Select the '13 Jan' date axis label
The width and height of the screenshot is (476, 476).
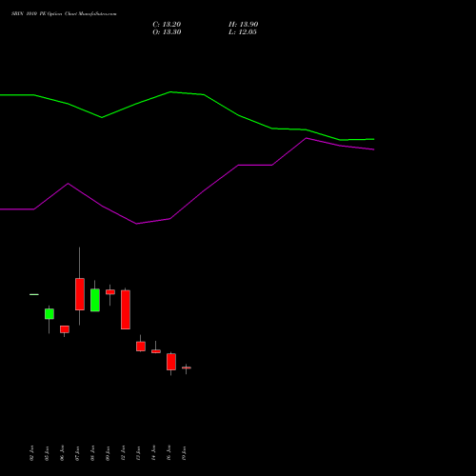pos(138,453)
